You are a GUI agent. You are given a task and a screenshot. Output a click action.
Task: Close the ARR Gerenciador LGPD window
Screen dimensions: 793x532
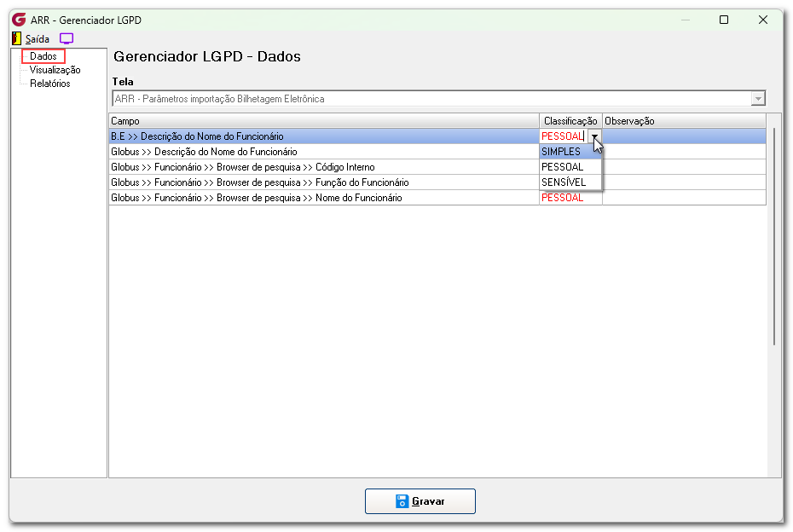coord(762,20)
